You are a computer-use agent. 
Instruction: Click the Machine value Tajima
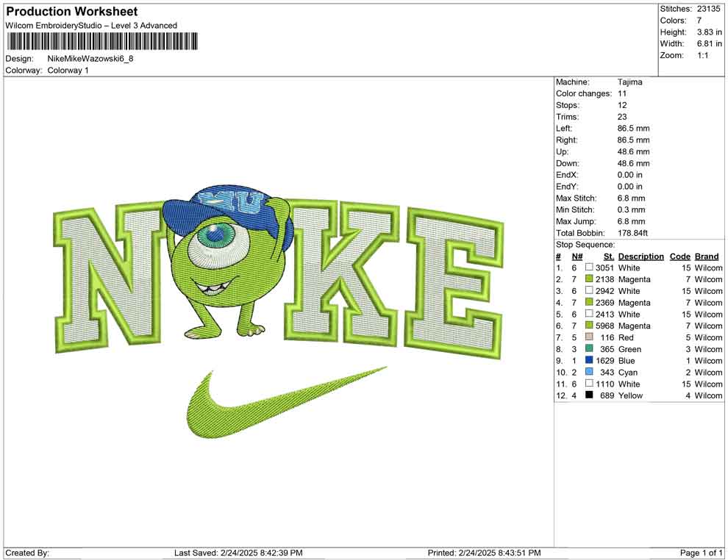(x=629, y=82)
